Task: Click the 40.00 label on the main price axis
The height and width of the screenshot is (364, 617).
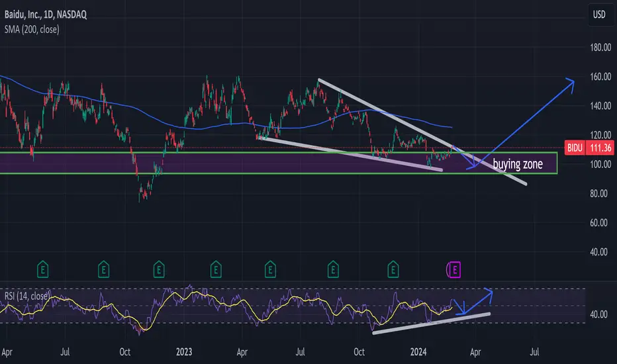Action: (599, 252)
